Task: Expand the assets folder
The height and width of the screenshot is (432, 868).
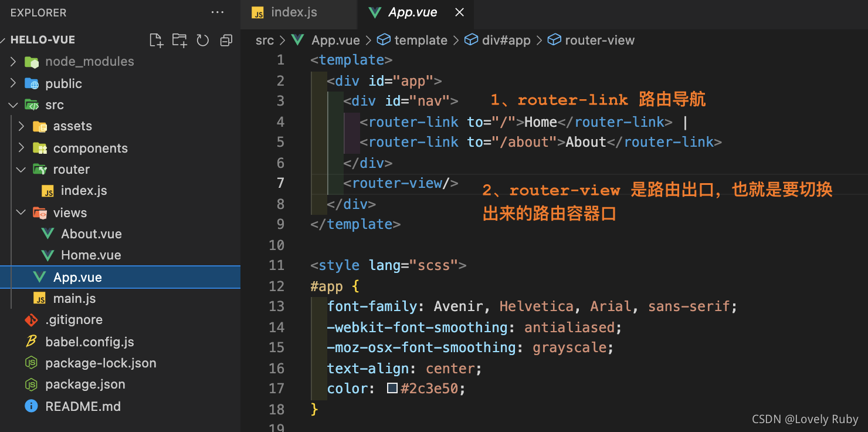Action: coord(22,126)
